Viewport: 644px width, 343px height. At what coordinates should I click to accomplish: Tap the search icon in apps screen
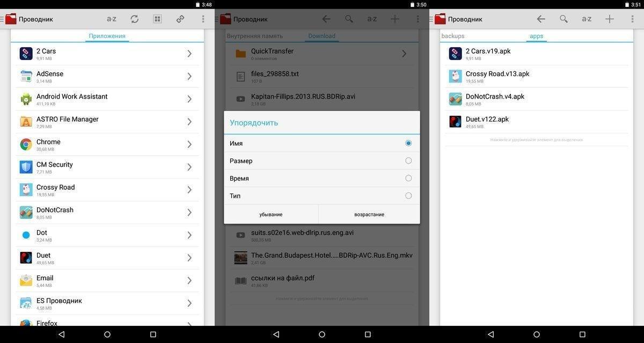pyautogui.click(x=563, y=19)
